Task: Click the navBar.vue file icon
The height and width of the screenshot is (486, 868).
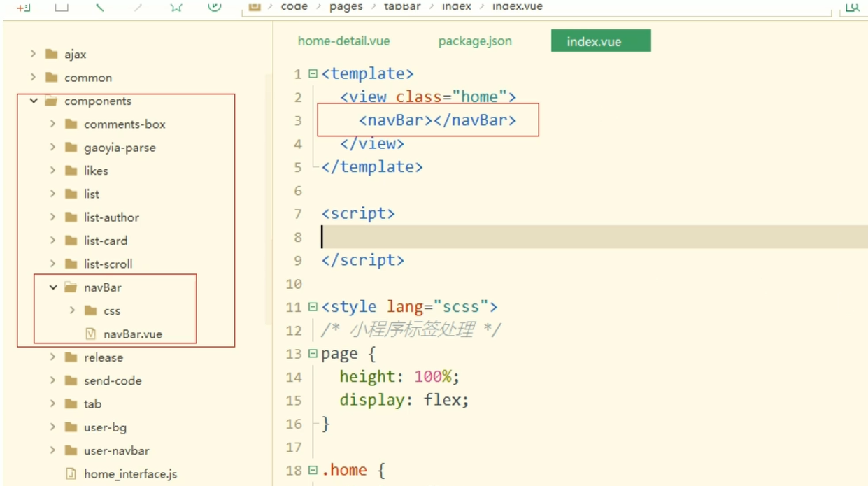Action: [x=90, y=334]
